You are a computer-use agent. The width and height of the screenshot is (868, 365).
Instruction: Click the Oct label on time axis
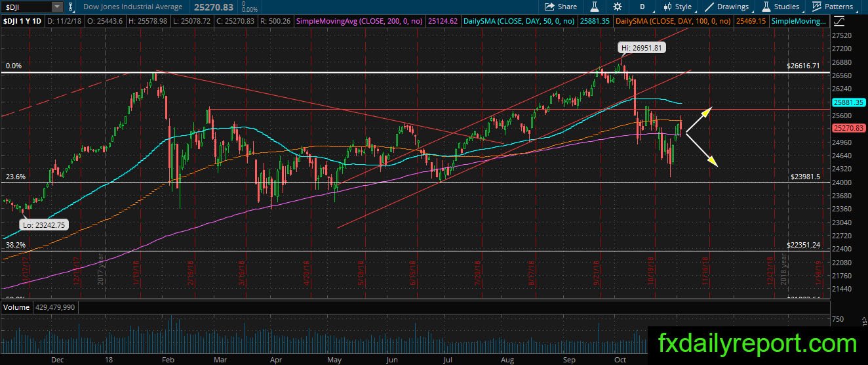point(620,360)
